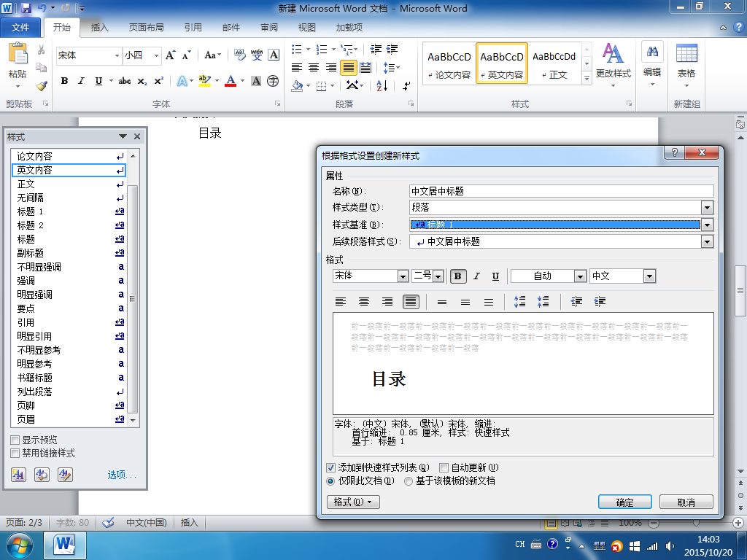This screenshot has width=747, height=560.
Task: Open the dialog font name dropdown 宋体
Action: [x=403, y=276]
